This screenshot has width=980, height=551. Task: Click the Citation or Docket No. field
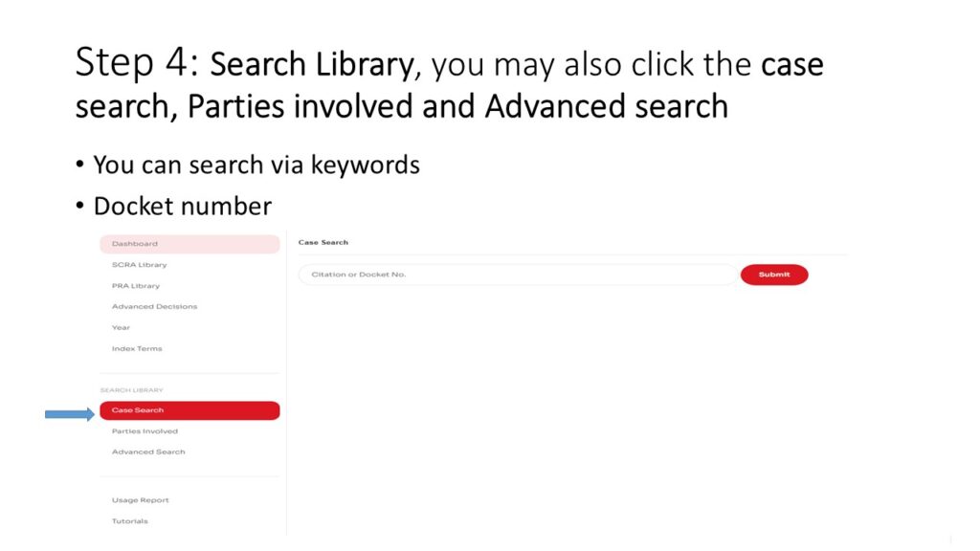coord(517,275)
